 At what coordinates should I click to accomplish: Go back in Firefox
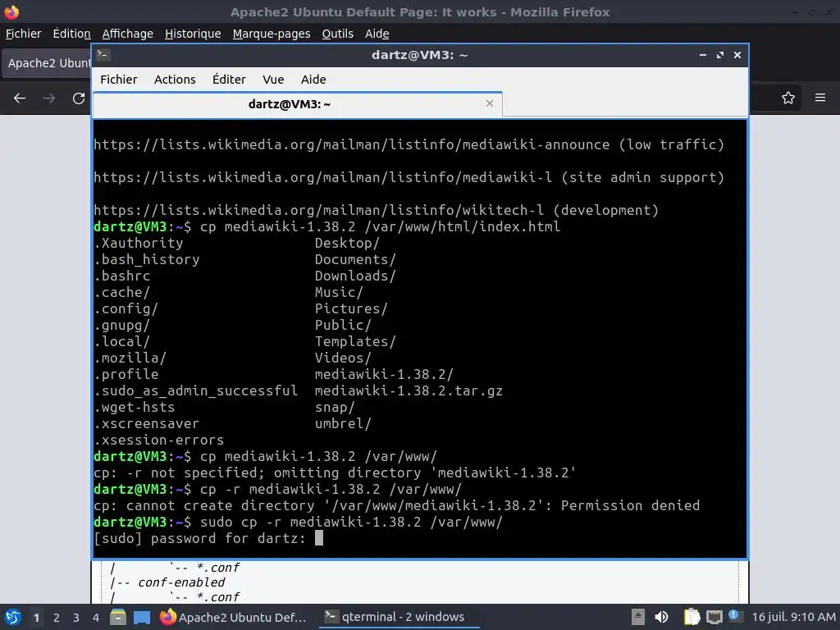point(20,98)
